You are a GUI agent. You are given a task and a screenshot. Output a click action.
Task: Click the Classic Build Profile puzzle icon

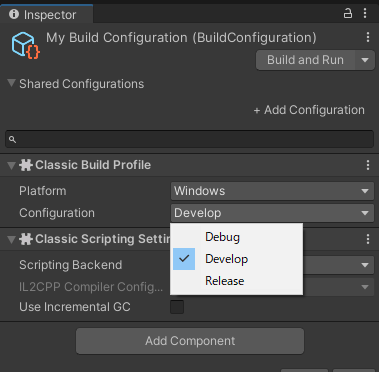[26, 165]
